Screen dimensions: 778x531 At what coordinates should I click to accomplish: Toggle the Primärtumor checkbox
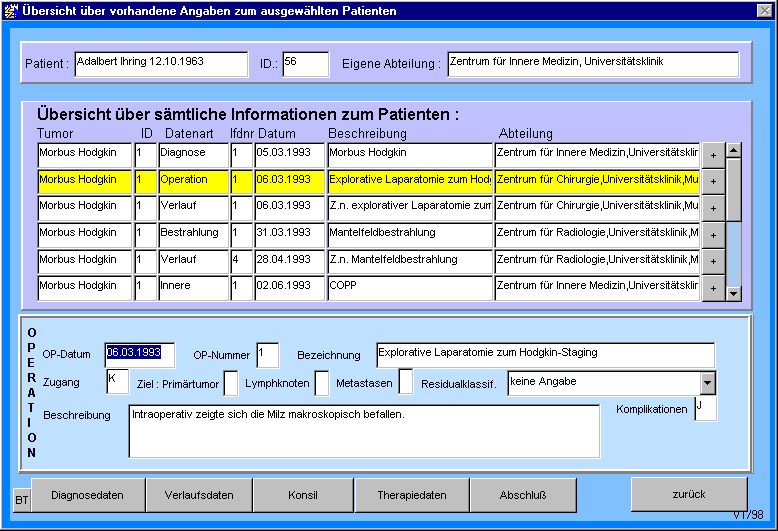pyautogui.click(x=231, y=383)
